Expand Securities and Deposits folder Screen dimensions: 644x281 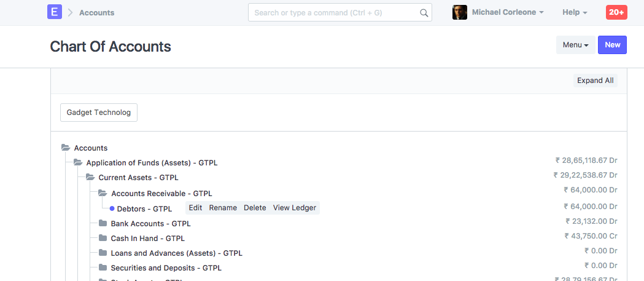click(103, 267)
